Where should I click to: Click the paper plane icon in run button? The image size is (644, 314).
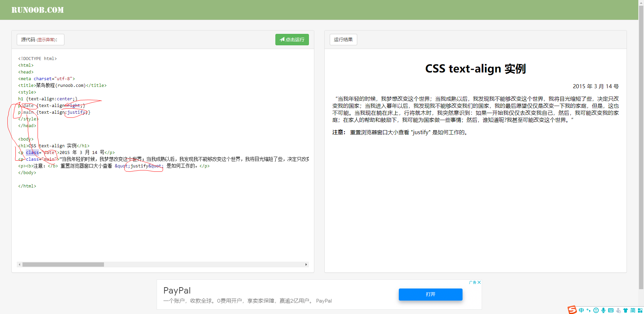[x=282, y=40]
